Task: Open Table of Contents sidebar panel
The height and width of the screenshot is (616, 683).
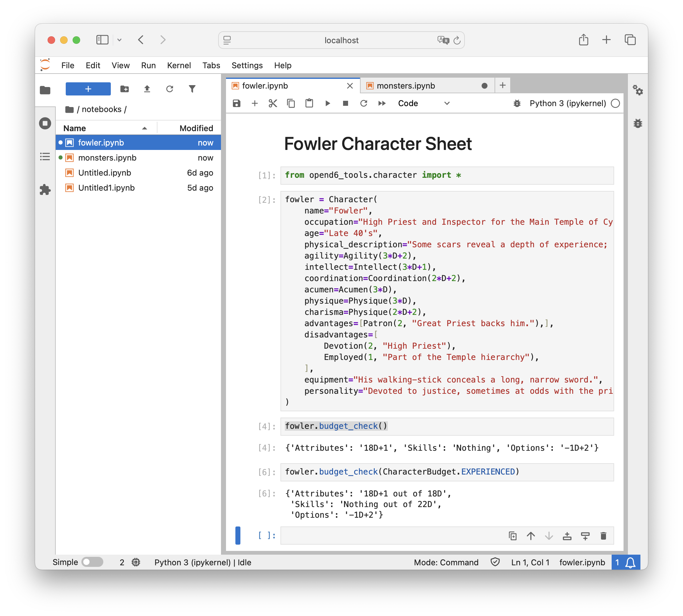Action: click(45, 157)
